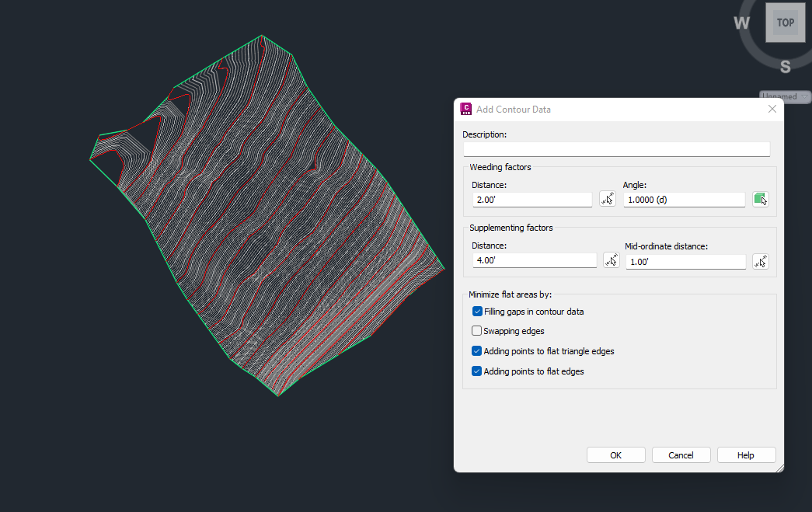Close the Add Contour Data dialog

(772, 109)
